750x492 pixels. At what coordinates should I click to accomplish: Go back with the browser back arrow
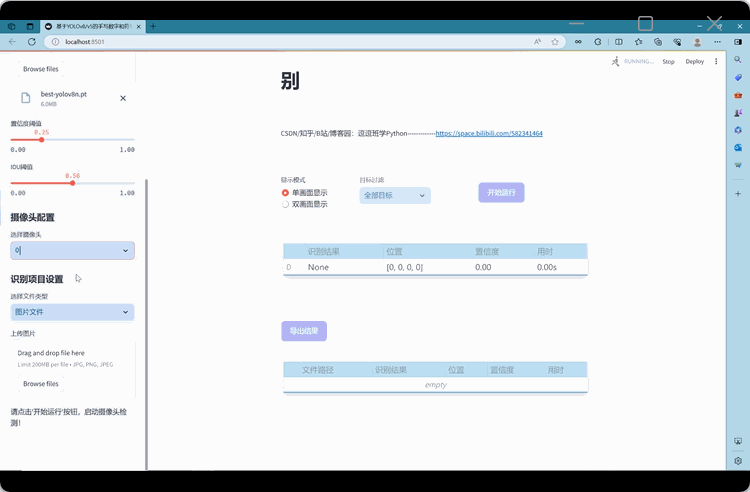pos(12,42)
